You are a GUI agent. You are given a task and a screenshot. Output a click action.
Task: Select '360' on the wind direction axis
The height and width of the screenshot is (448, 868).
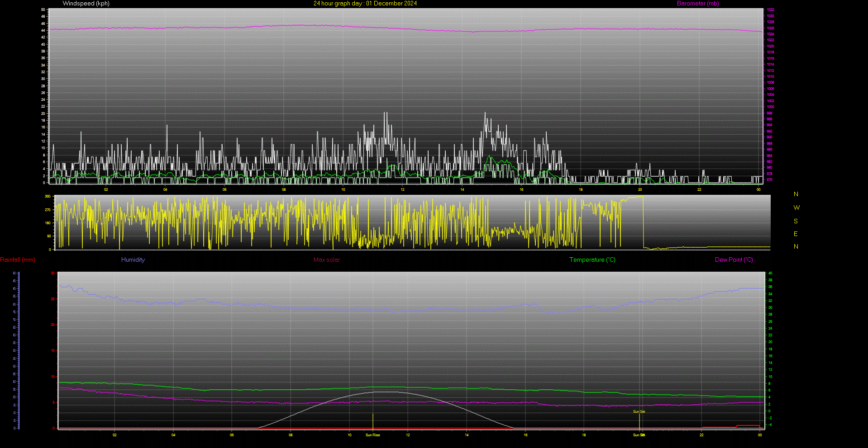[48, 197]
